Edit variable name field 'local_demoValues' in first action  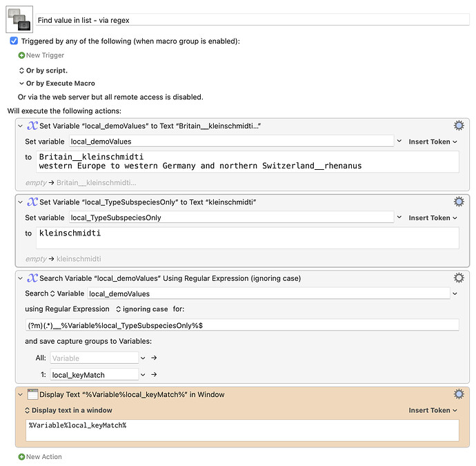(232, 142)
